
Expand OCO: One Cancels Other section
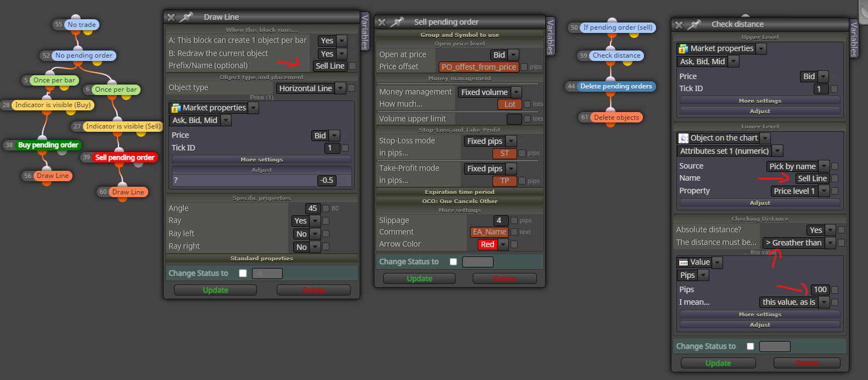coord(460,202)
